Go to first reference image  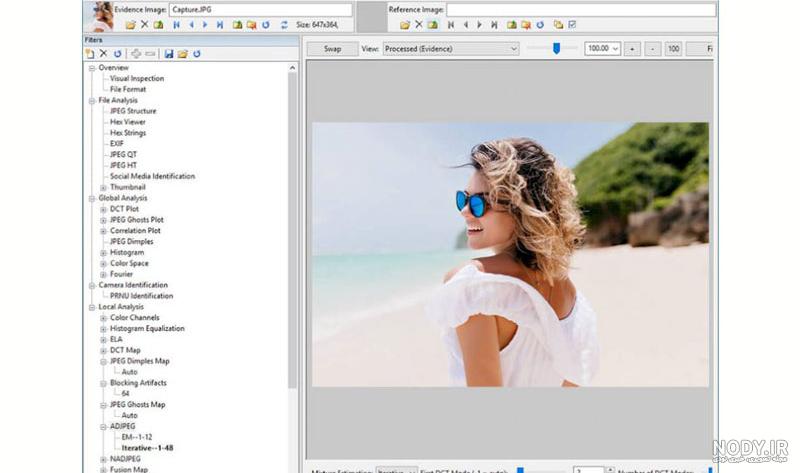click(451, 24)
